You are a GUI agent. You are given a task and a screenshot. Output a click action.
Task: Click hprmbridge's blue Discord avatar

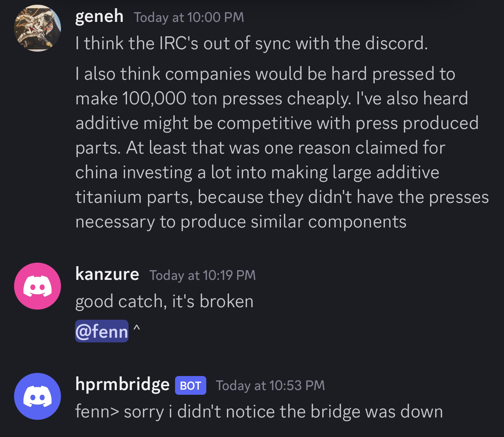pos(38,396)
